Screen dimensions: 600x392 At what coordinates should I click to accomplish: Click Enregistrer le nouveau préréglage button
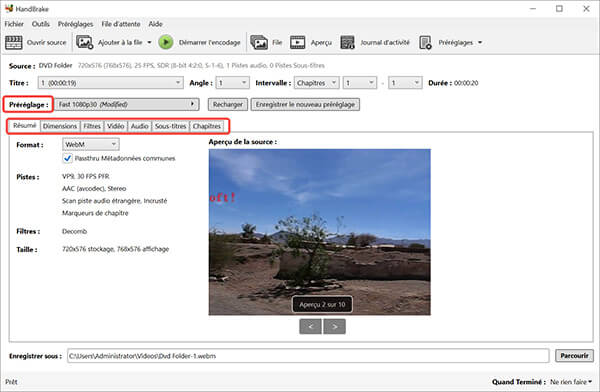[305, 105]
